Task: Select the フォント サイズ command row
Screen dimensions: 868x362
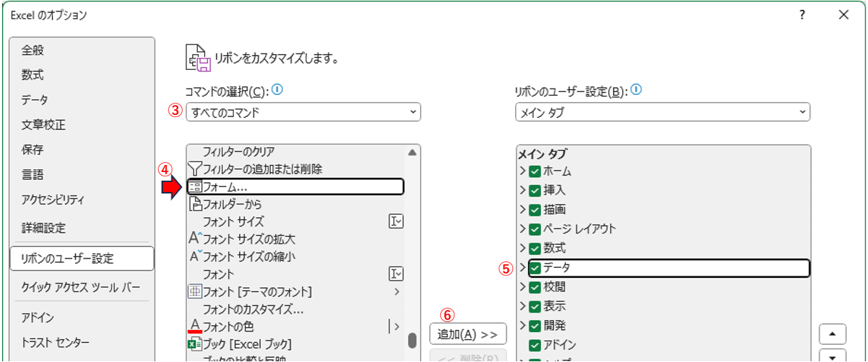Action: 296,221
